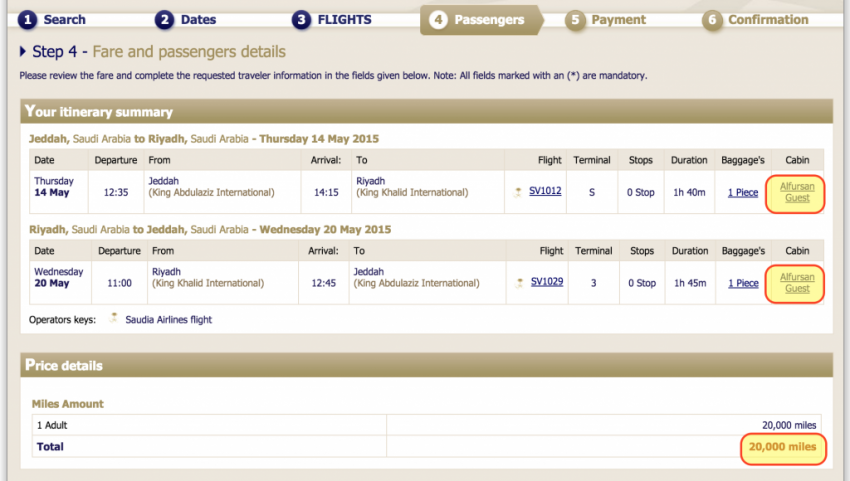Open flight SV1012 details link
The width and height of the screenshot is (850, 481).
pyautogui.click(x=546, y=192)
